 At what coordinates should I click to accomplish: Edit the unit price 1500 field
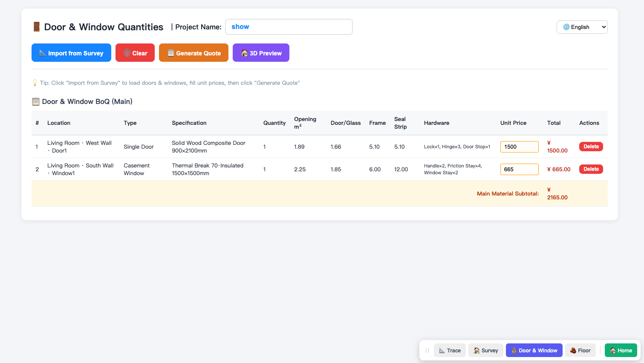click(519, 147)
